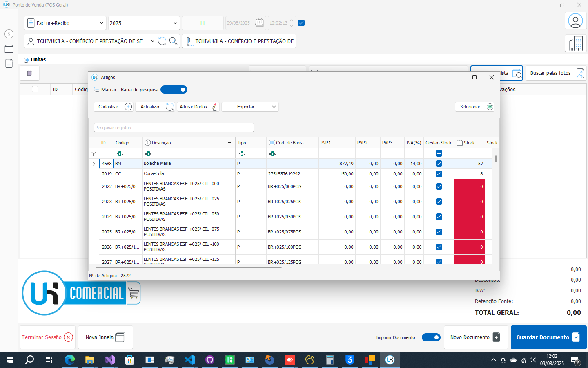Open Windows Start menu
The width and height of the screenshot is (588, 368).
click(10, 360)
